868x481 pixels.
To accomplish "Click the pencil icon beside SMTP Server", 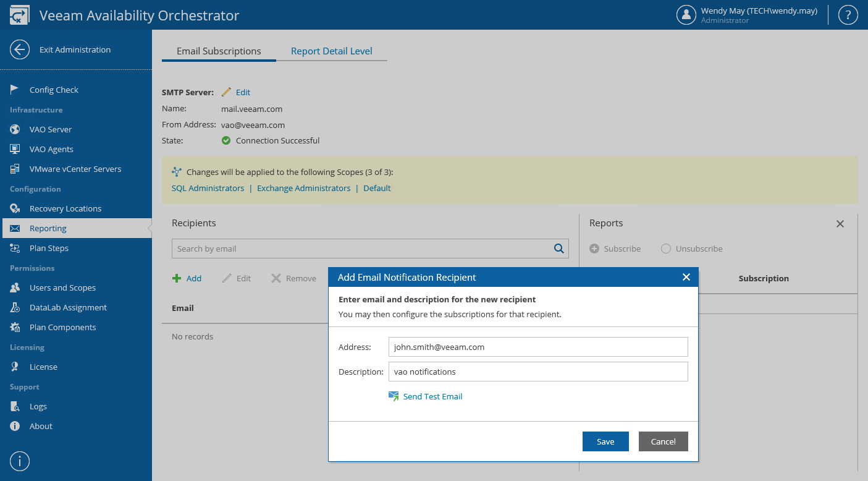I will point(227,92).
